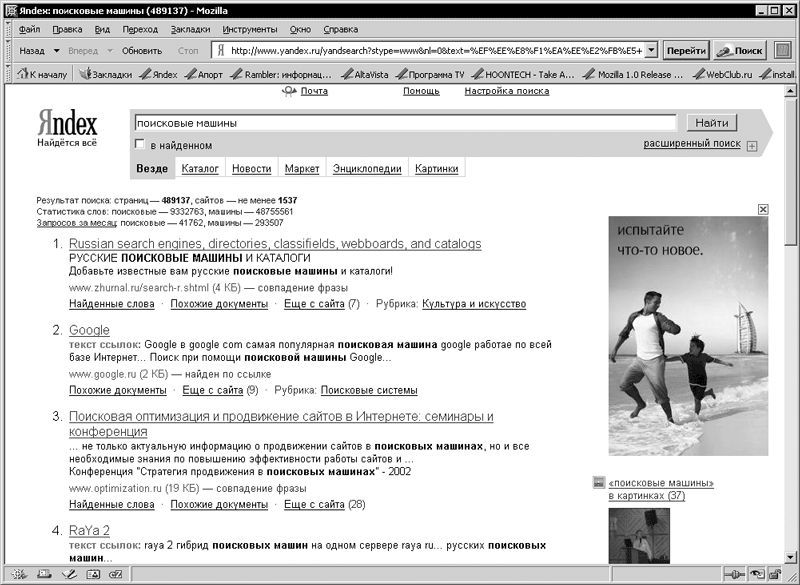The image size is (800, 585).
Task: Open the Вид menu
Action: pos(102,30)
